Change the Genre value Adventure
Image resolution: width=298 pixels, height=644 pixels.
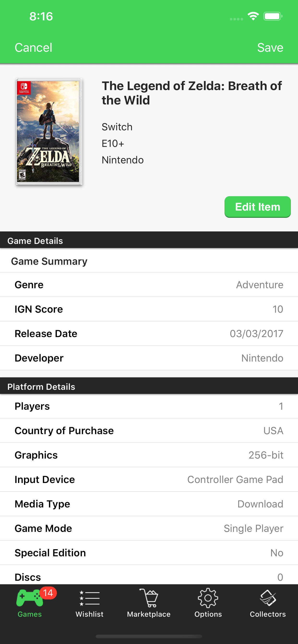tap(259, 285)
